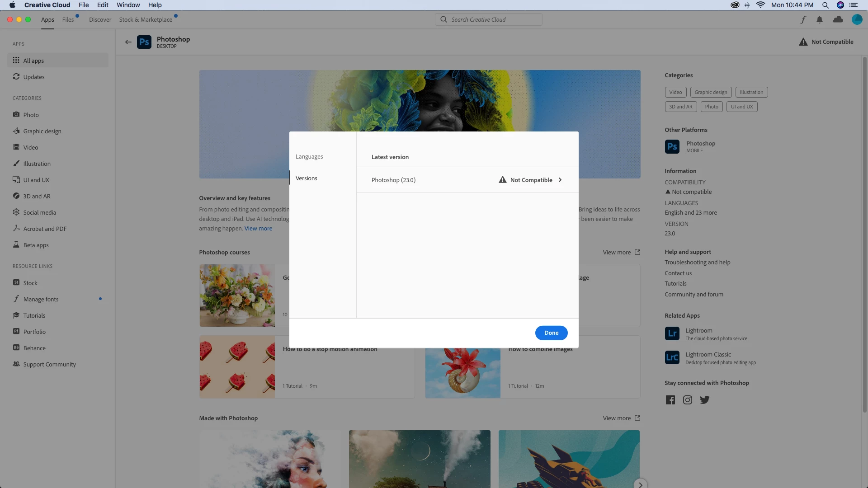Image resolution: width=868 pixels, height=488 pixels.
Task: Open the notifications bell icon
Action: point(820,19)
